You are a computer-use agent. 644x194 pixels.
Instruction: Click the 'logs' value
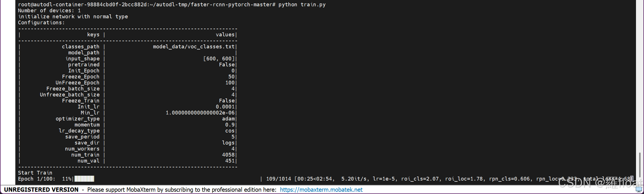click(228, 143)
